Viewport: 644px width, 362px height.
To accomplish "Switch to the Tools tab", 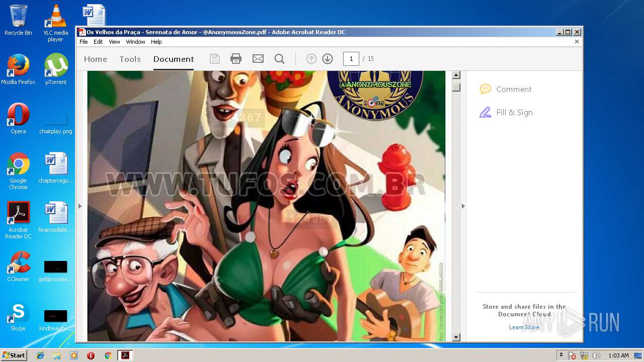I will [130, 59].
